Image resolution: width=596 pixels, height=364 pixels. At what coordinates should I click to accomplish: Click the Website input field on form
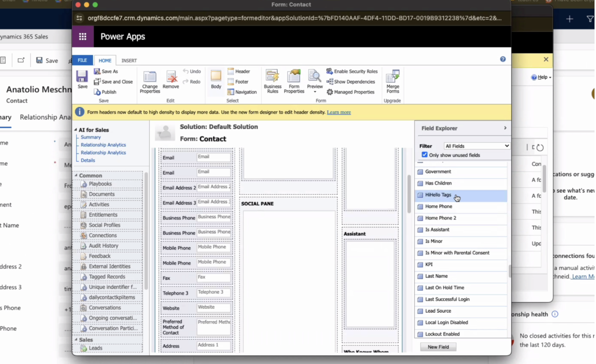pos(214,308)
